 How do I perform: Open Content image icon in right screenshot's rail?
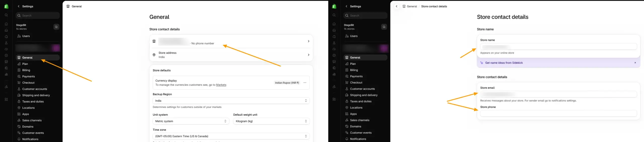click(x=334, y=62)
